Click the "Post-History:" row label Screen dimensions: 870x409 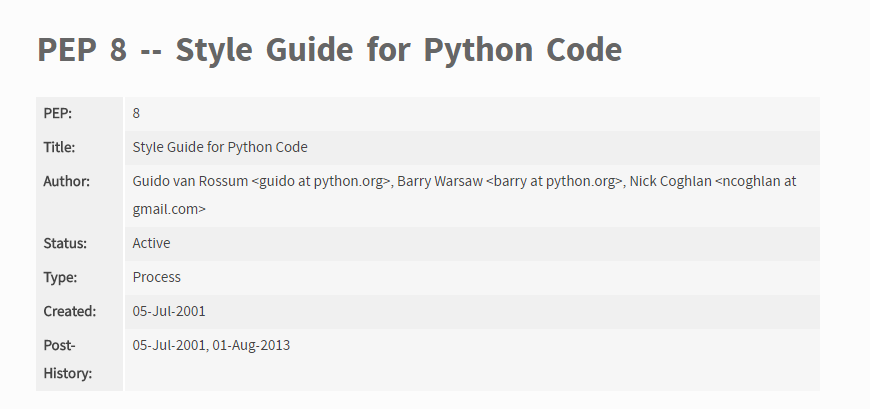pos(68,359)
